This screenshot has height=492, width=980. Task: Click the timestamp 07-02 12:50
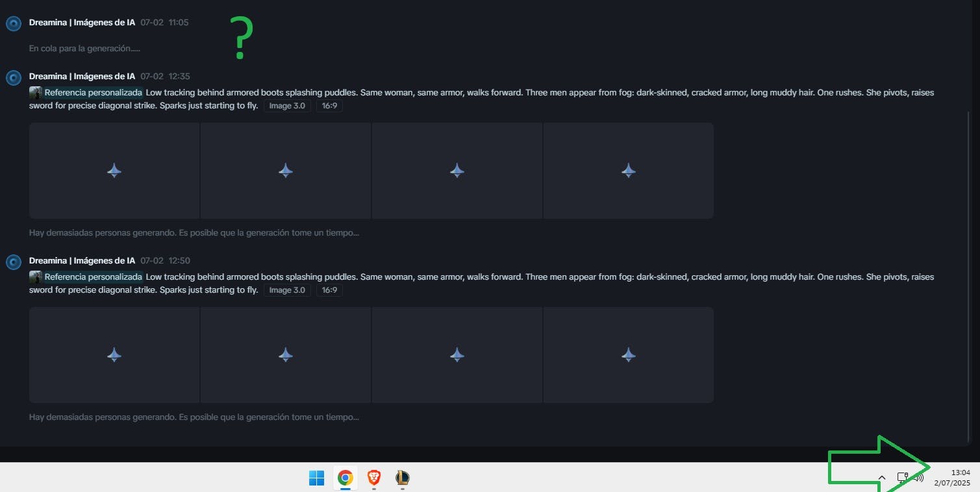pos(165,261)
